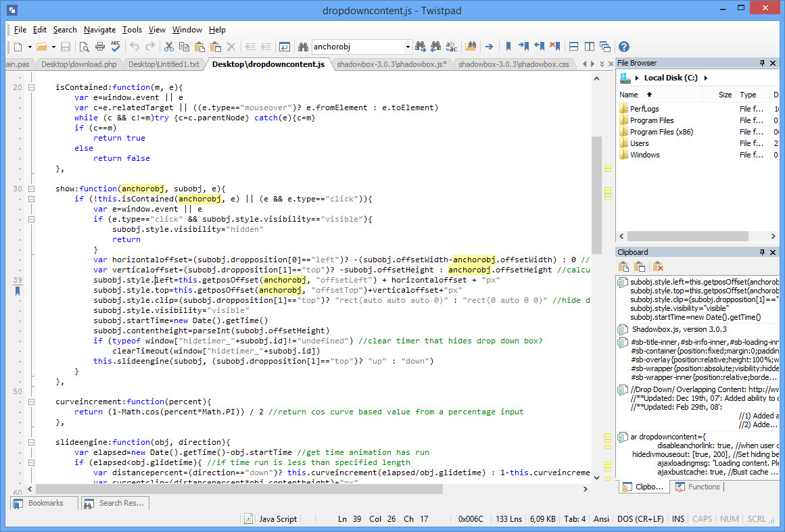This screenshot has width=785, height=532.
Task: Click the clear clipboard red X icon
Action: [x=658, y=266]
